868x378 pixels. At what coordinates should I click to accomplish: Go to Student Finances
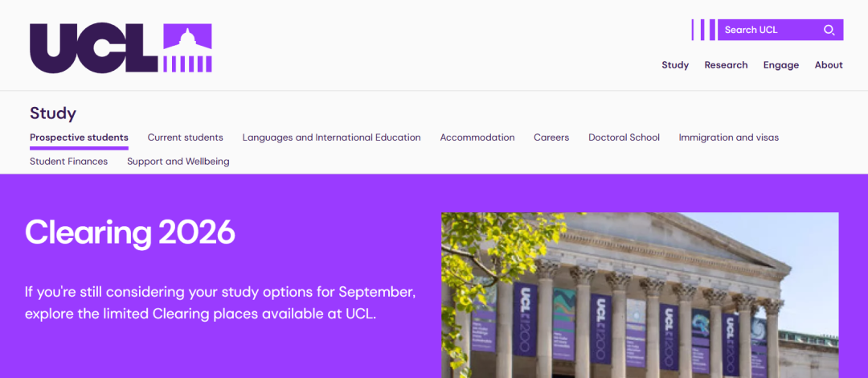click(68, 162)
